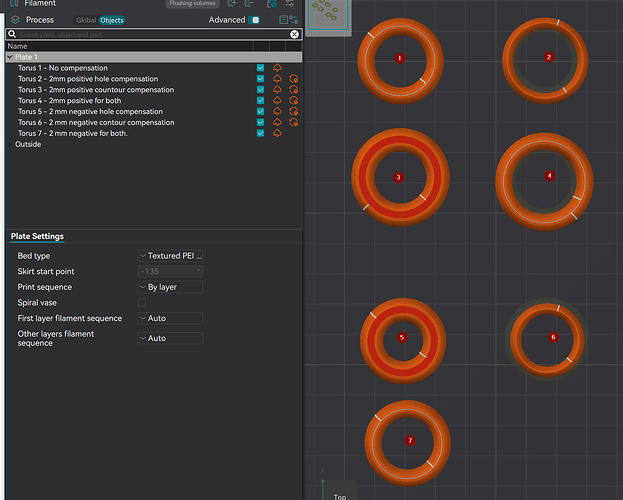Viewport: 623px width, 500px height.
Task: Click orange tree icon on Torus 1 row
Action: tap(277, 68)
